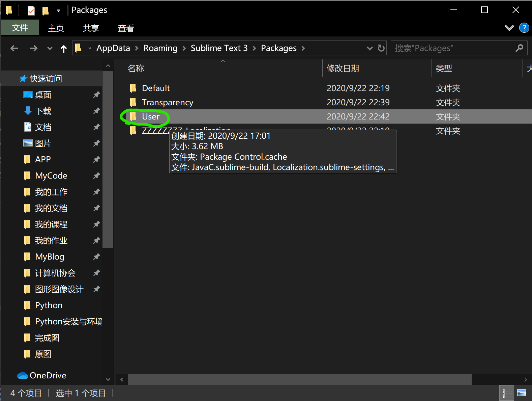Click the Forward navigation arrow
Viewport: 532px width, 401px height.
(x=33, y=48)
